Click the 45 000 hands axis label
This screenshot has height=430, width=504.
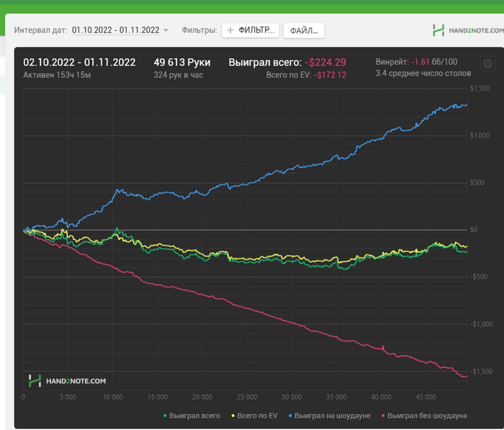tap(426, 397)
